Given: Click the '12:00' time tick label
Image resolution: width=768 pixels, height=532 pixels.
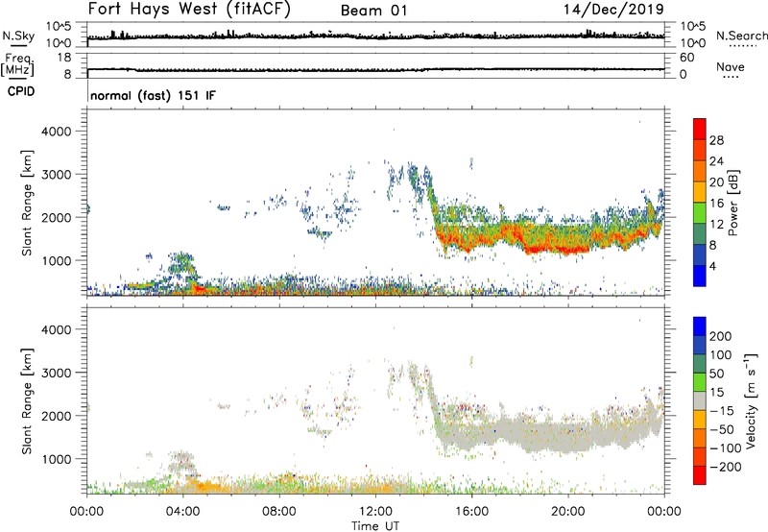Looking at the screenshot, I should point(375,512).
